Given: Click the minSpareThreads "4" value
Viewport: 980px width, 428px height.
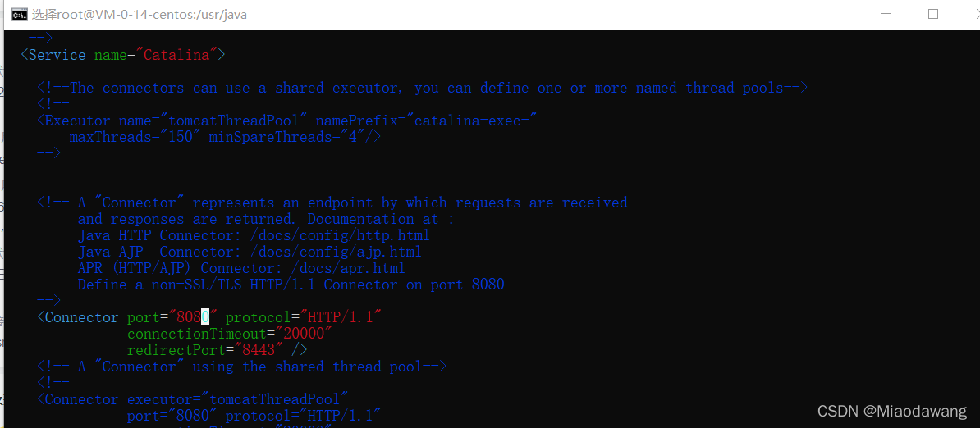Looking at the screenshot, I should pos(355,137).
